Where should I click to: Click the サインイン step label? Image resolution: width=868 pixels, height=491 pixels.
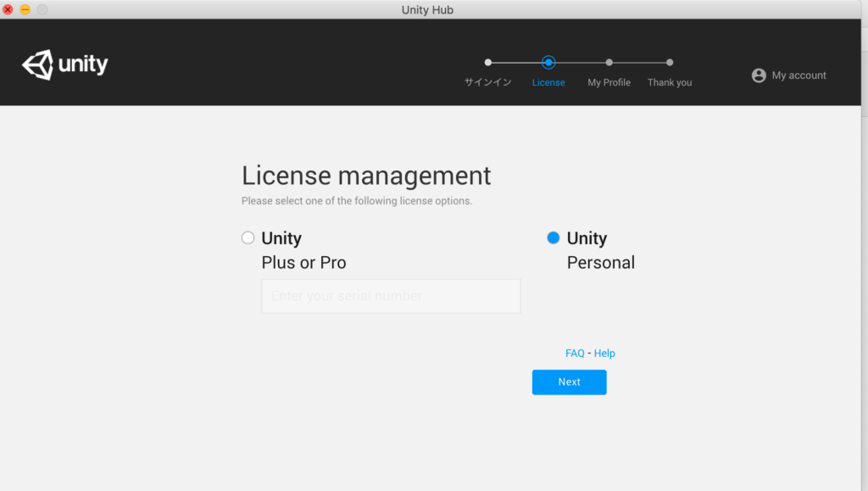click(487, 82)
